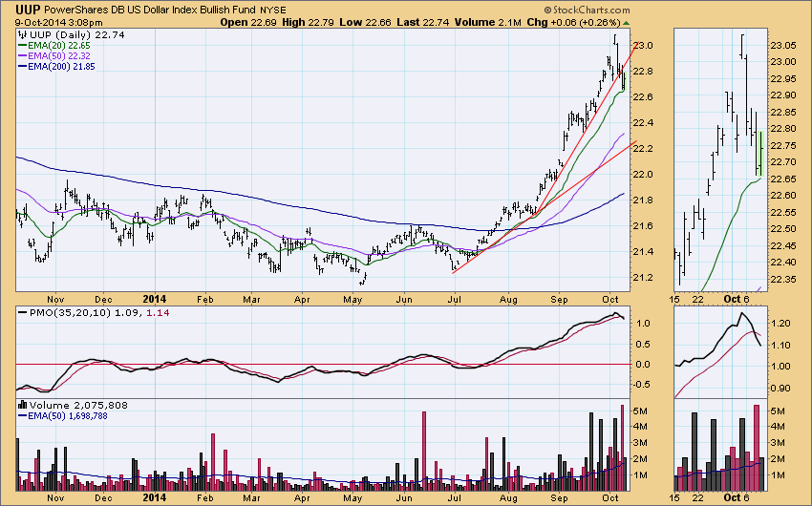This screenshot has height=506, width=812.
Task: Click the Mar label under the volume panel
Action: (x=251, y=497)
